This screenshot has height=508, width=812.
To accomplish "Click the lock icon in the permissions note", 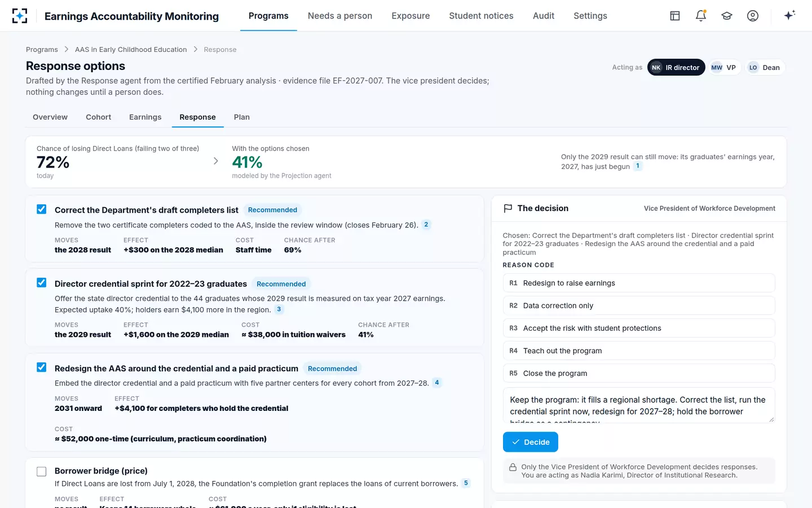I will tap(513, 467).
